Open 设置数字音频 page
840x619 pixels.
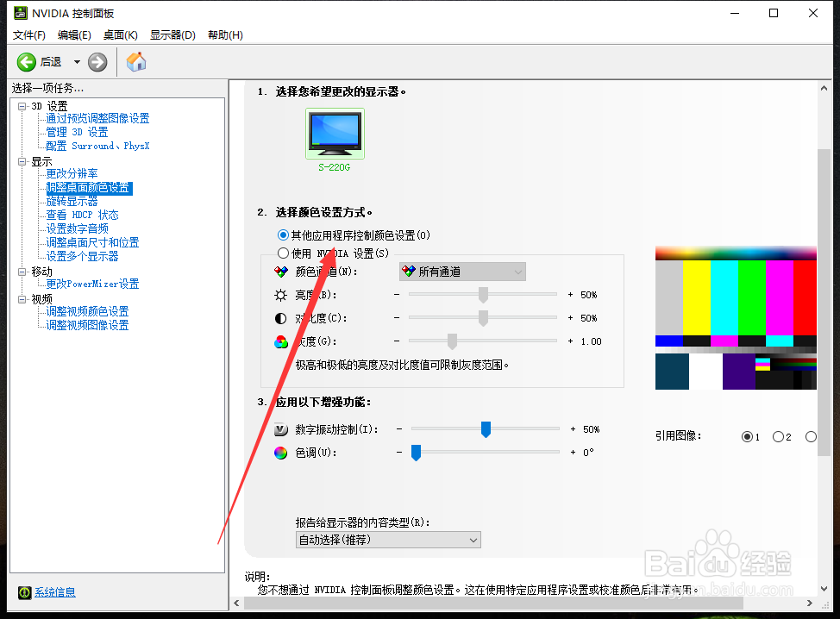(77, 228)
